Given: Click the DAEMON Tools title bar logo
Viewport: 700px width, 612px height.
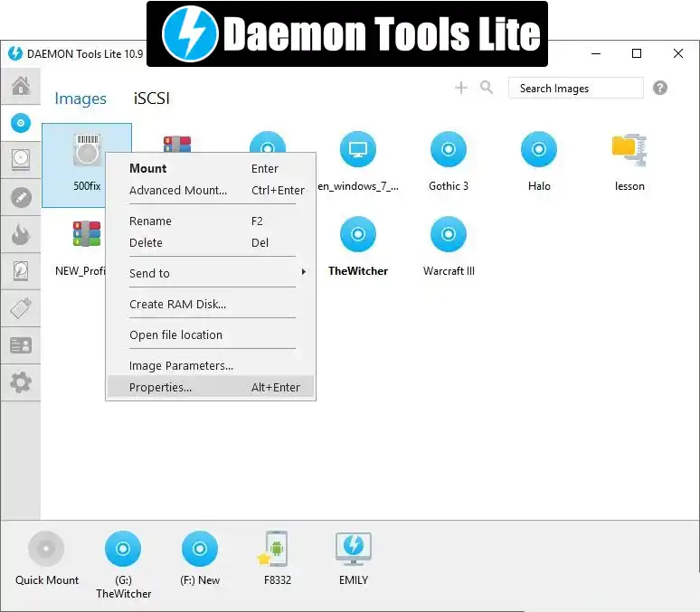Looking at the screenshot, I should [x=15, y=53].
